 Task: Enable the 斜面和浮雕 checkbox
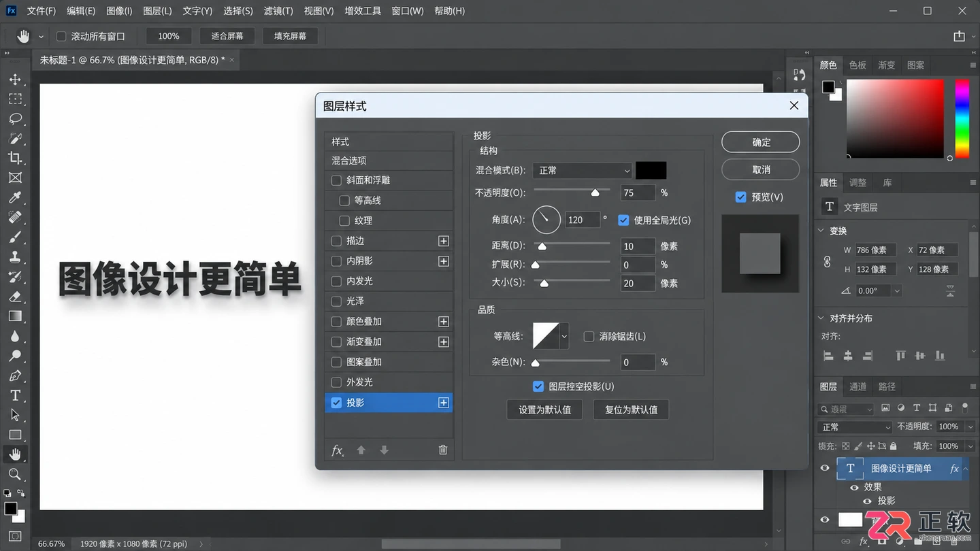336,180
